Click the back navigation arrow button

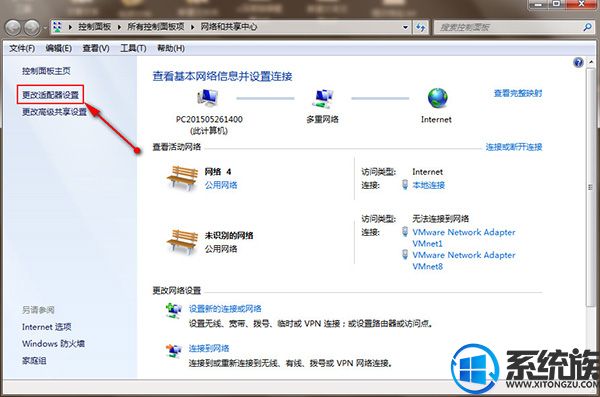tap(13, 27)
